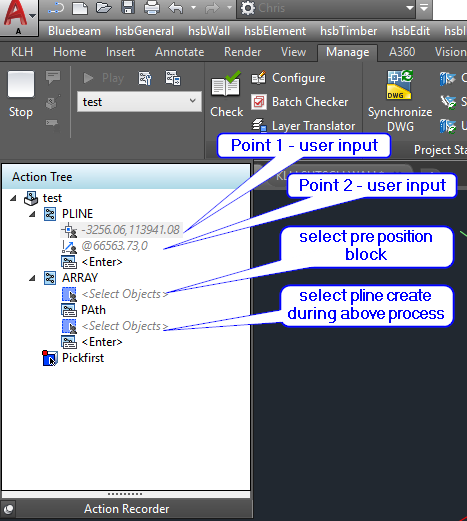The image size is (467, 521).
Task: Click the Manage Action Macros icon
Action: (x=173, y=78)
